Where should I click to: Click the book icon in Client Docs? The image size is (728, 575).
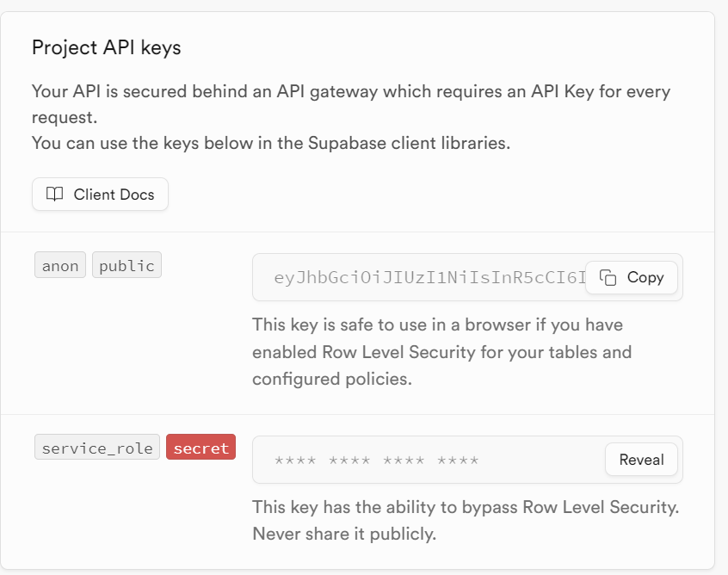(55, 195)
